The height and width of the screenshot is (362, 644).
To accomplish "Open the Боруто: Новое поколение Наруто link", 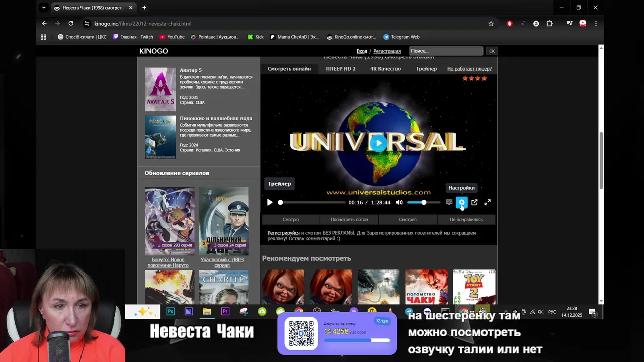I will pyautogui.click(x=168, y=262).
